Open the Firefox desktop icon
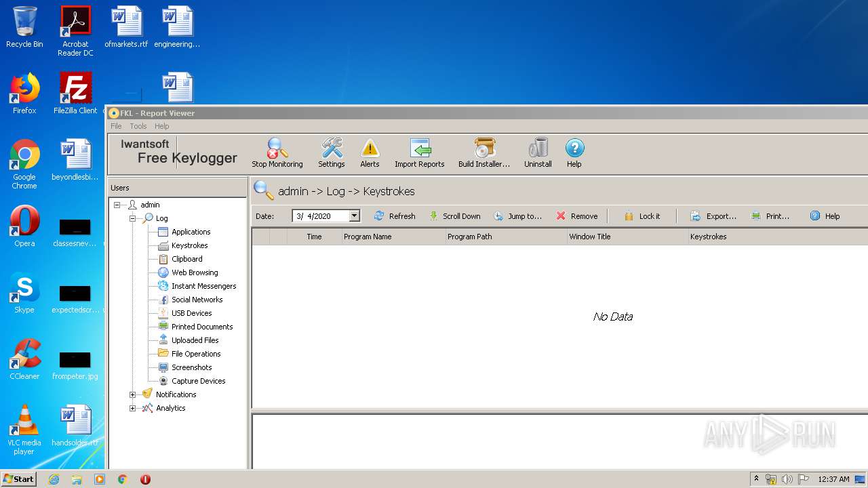The width and height of the screenshot is (868, 488). click(x=24, y=94)
